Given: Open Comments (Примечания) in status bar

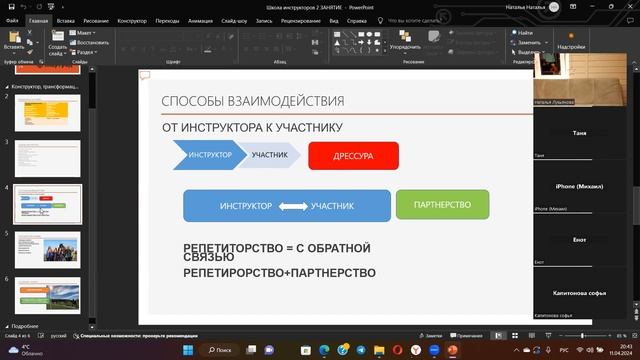Looking at the screenshot, I should pyautogui.click(x=467, y=336).
